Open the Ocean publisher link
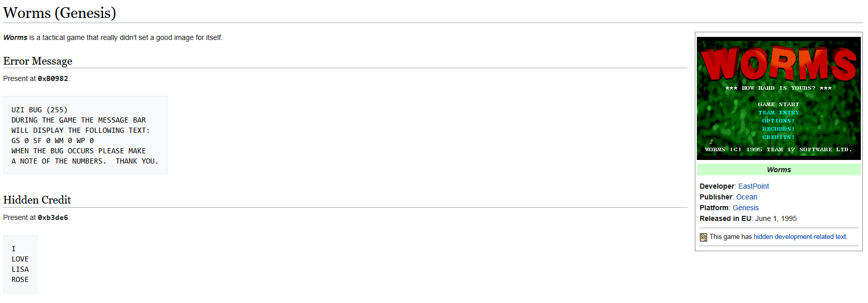This screenshot has height=303, width=868. (x=747, y=197)
